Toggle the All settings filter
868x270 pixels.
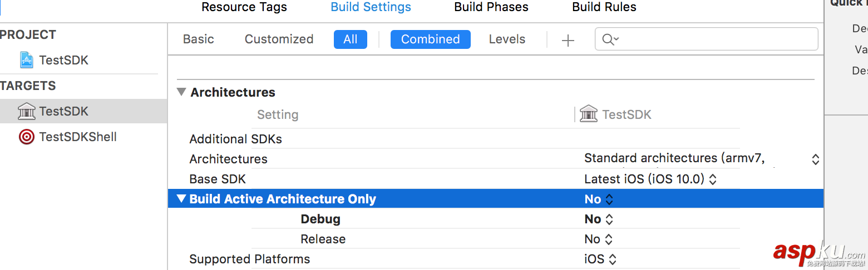click(350, 39)
